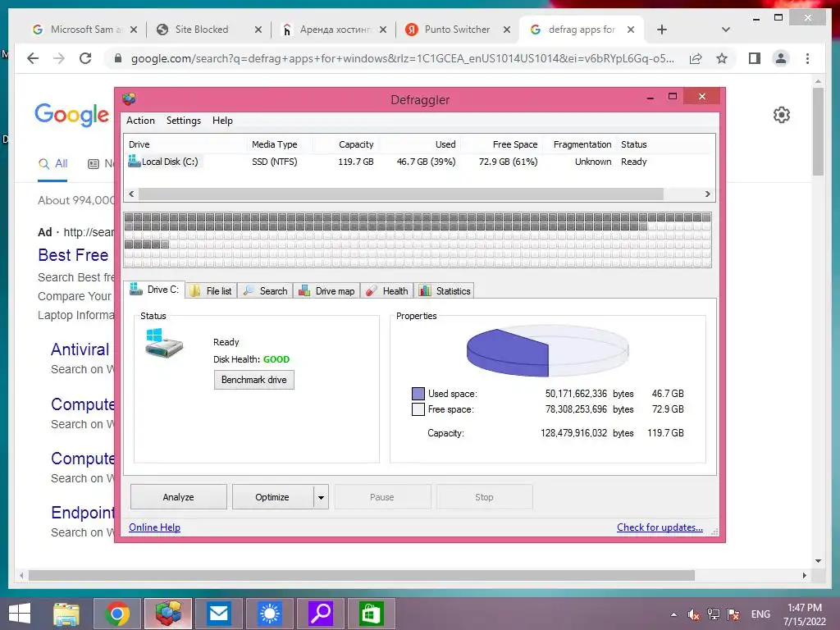The width and height of the screenshot is (840, 630).
Task: Click the Search tab magnifier icon
Action: (248, 290)
